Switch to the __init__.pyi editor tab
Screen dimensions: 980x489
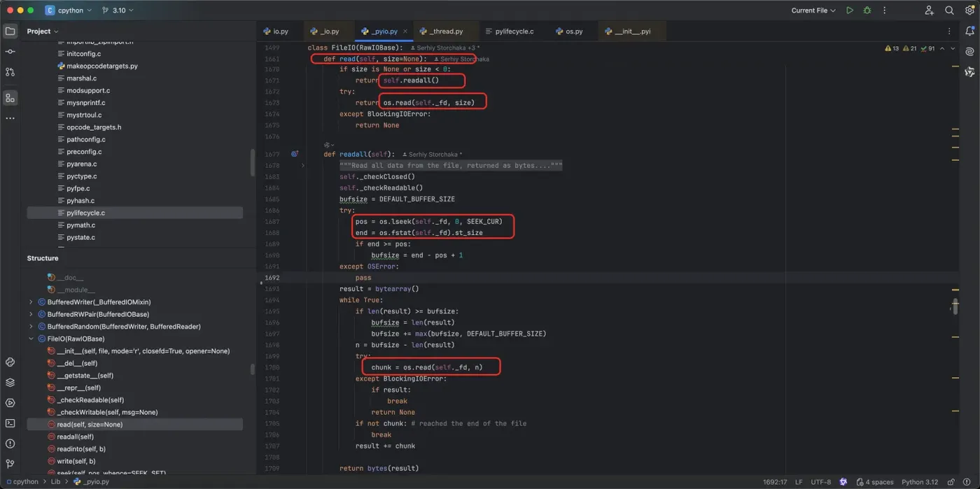628,31
